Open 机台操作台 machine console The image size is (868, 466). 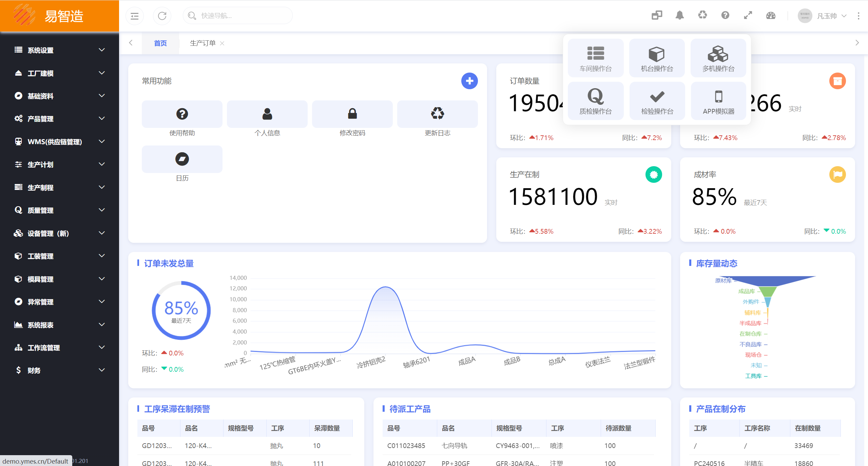[657, 58]
